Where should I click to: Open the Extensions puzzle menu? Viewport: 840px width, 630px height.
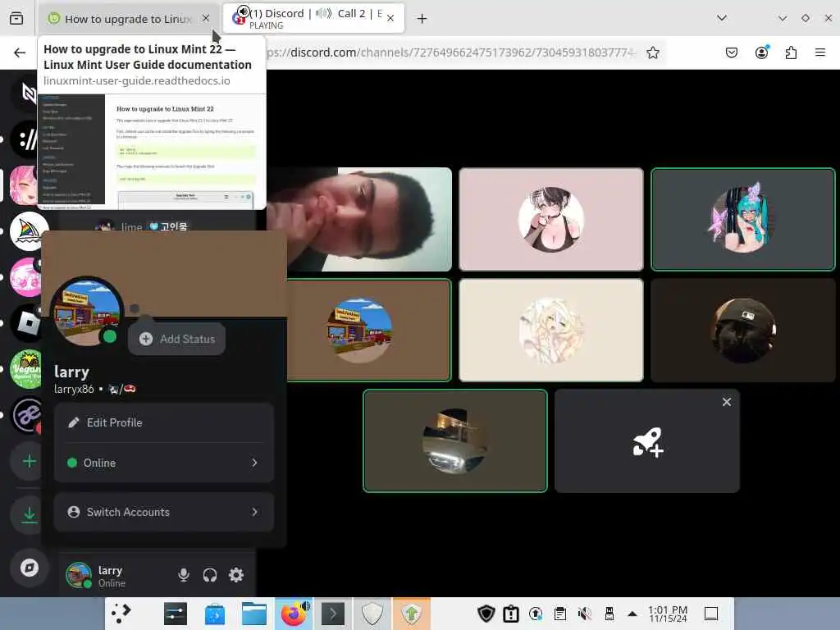pos(791,52)
